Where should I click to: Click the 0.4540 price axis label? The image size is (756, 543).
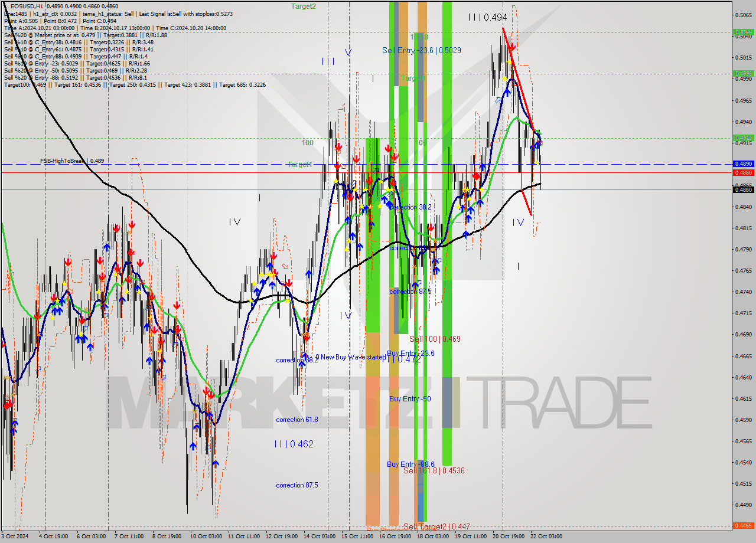pyautogui.click(x=743, y=462)
